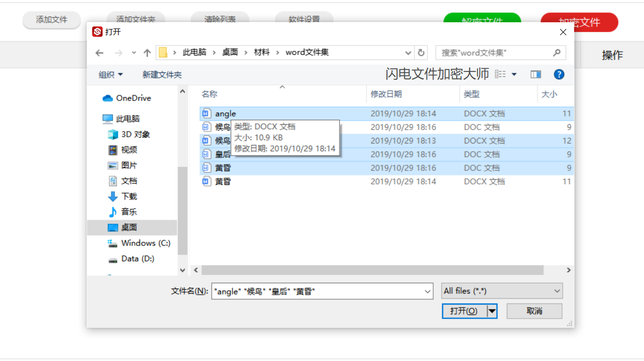
Task: Open view options dropdown arrow
Action: [x=514, y=75]
